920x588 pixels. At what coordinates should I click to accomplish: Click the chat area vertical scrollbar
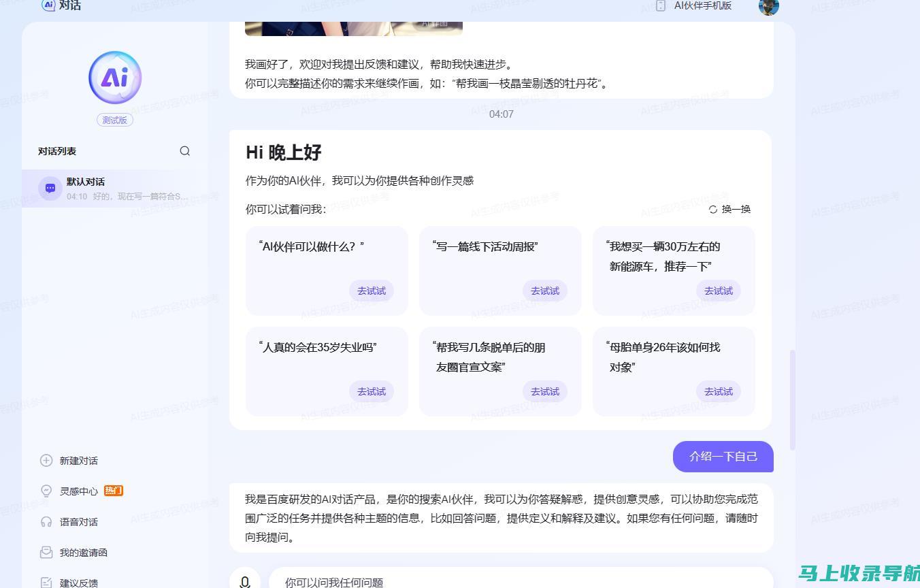coord(792,399)
